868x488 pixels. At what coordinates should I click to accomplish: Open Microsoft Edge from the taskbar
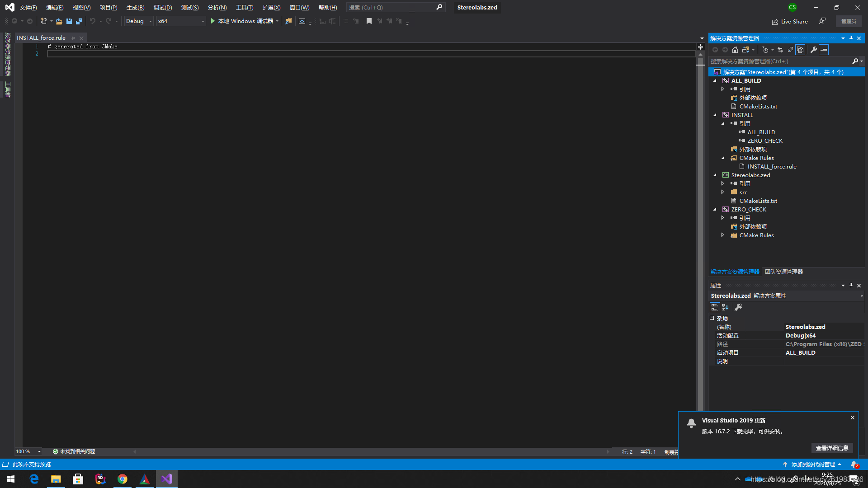[x=34, y=479]
